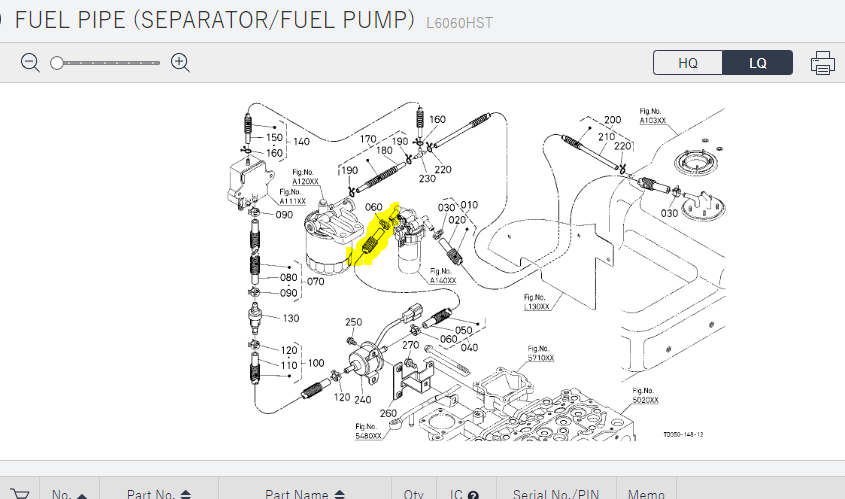Switch diagram to LQ quality
Viewport: 845px width, 499px height.
757,63
